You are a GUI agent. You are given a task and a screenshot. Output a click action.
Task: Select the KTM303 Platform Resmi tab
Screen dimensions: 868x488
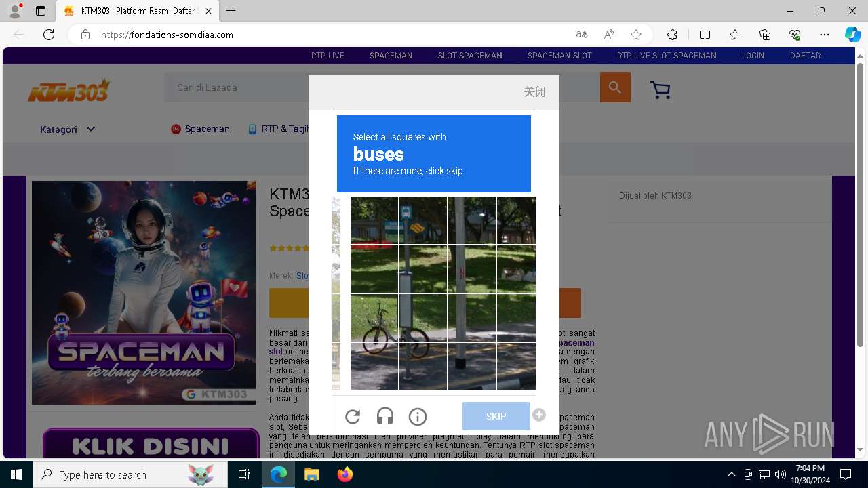138,11
